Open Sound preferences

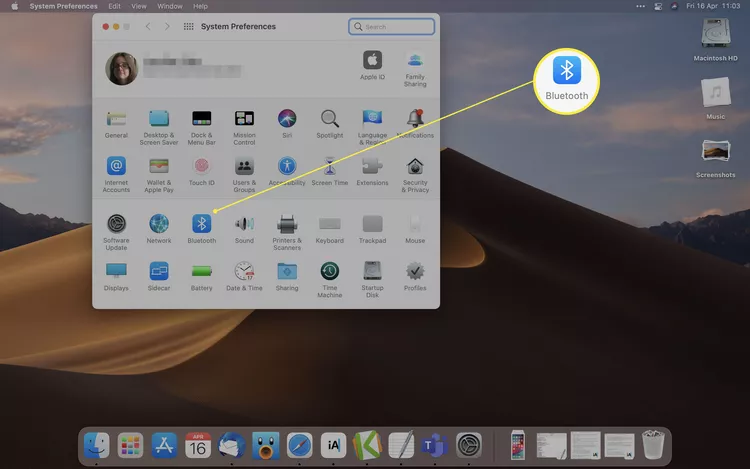tap(244, 229)
